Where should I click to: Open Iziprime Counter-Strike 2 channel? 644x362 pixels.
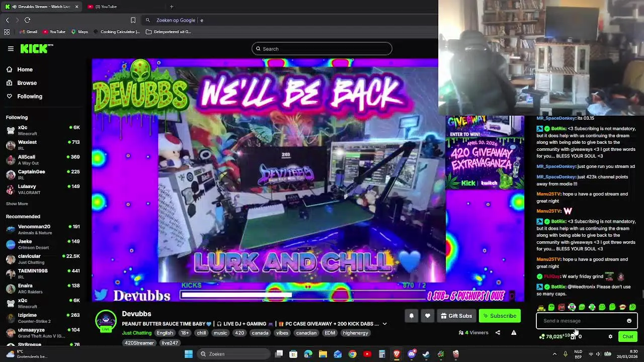click(x=43, y=318)
